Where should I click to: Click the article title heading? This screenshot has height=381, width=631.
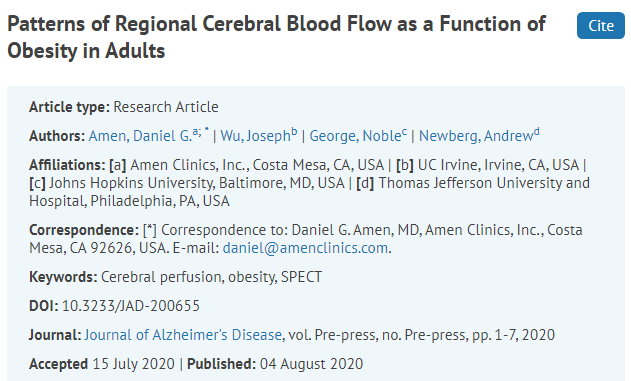[276, 37]
